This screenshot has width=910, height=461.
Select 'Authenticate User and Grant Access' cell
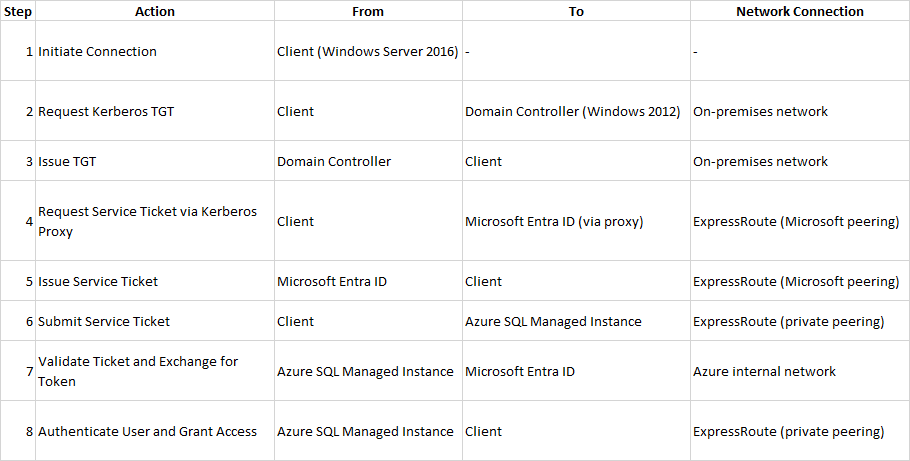point(154,431)
